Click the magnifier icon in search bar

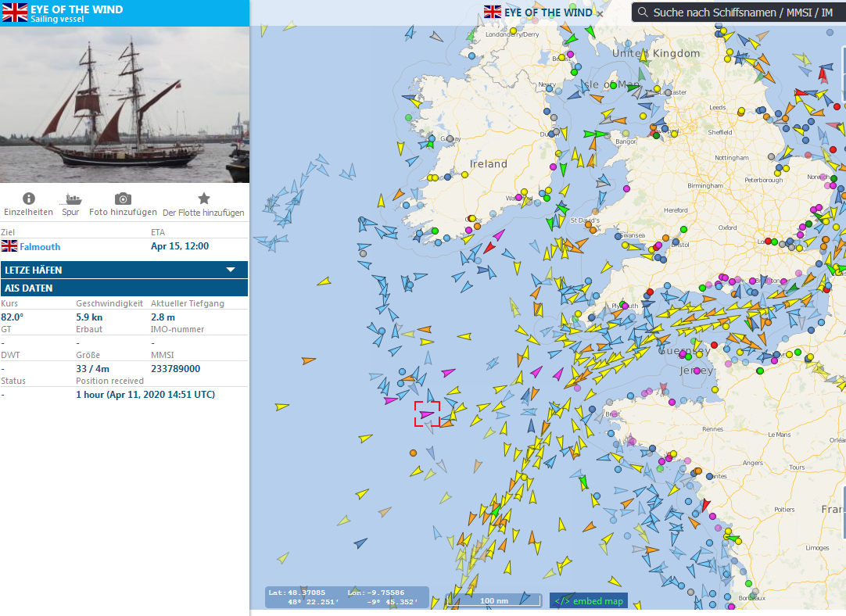click(x=642, y=13)
